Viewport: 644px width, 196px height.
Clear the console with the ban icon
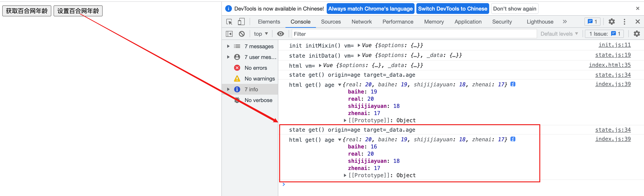pos(242,34)
